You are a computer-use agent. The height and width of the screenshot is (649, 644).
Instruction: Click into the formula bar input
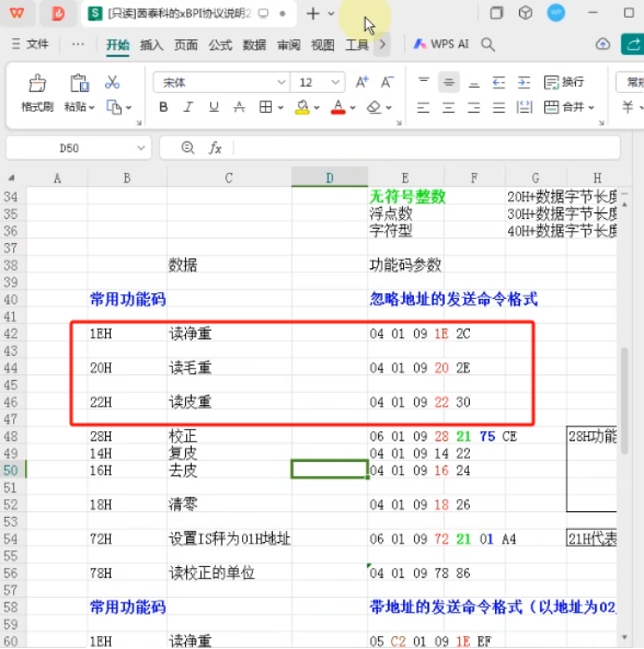tap(426, 148)
